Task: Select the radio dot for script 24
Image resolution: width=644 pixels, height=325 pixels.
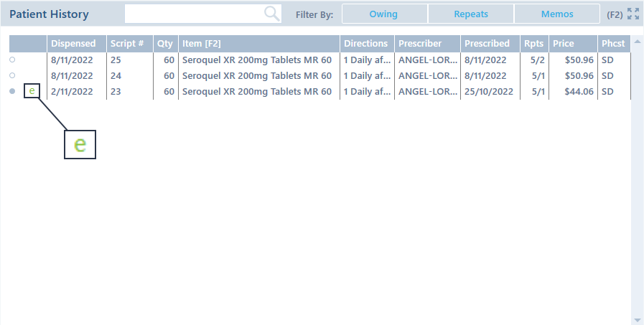Action: click(12, 75)
